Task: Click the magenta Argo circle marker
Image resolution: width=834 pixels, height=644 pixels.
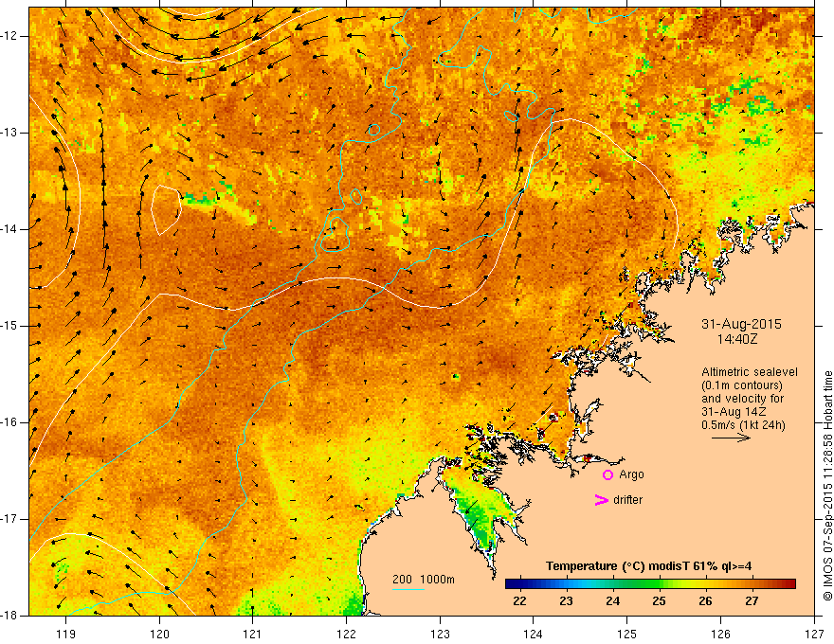Action: tap(607, 474)
